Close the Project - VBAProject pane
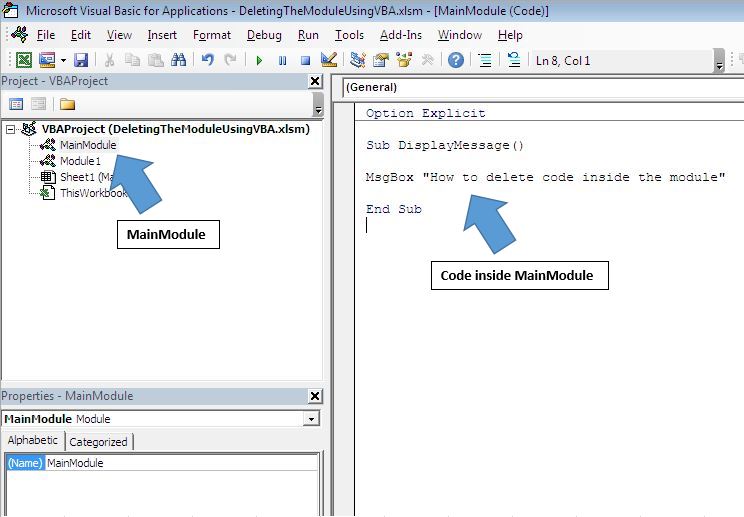 (x=315, y=82)
